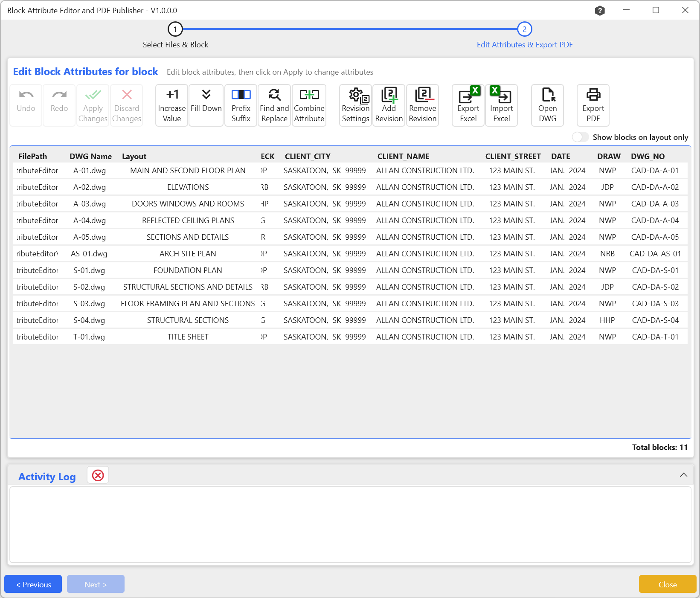Launch the Combine Attribute tool
Viewport: 700px width, 598px height.
(309, 105)
